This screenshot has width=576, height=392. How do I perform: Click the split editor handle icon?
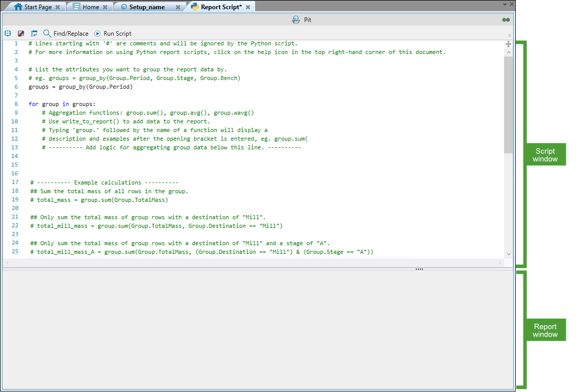(x=509, y=44)
